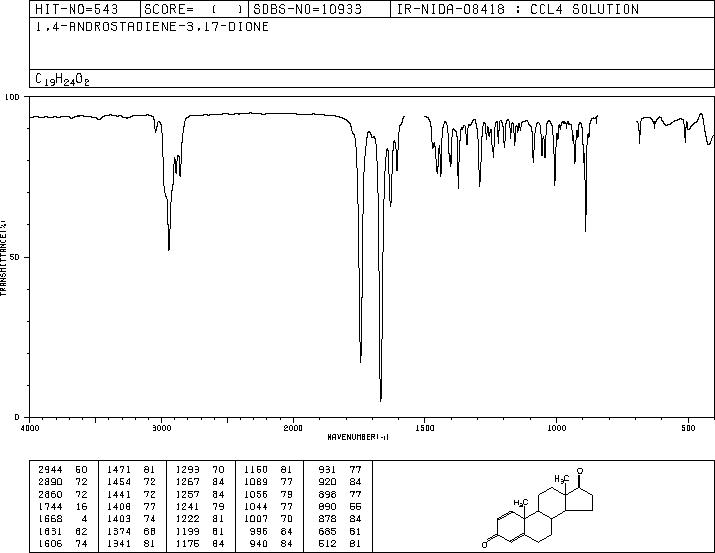Click the steroid chemical structure drawing
This screenshot has height=553, width=715.
coord(538,507)
